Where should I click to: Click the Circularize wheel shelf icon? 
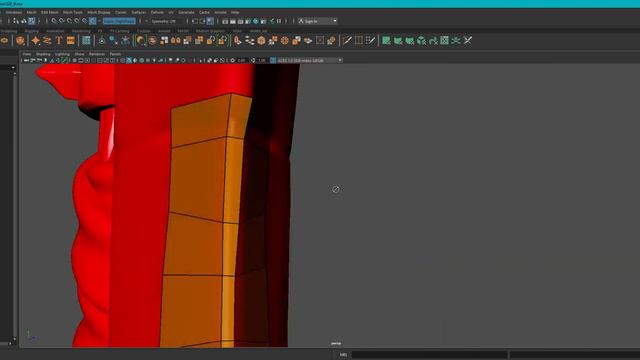(x=285, y=40)
